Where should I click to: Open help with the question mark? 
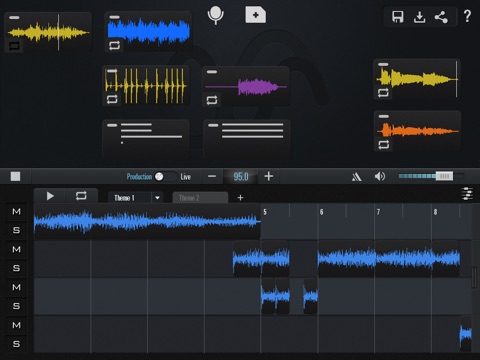click(467, 16)
